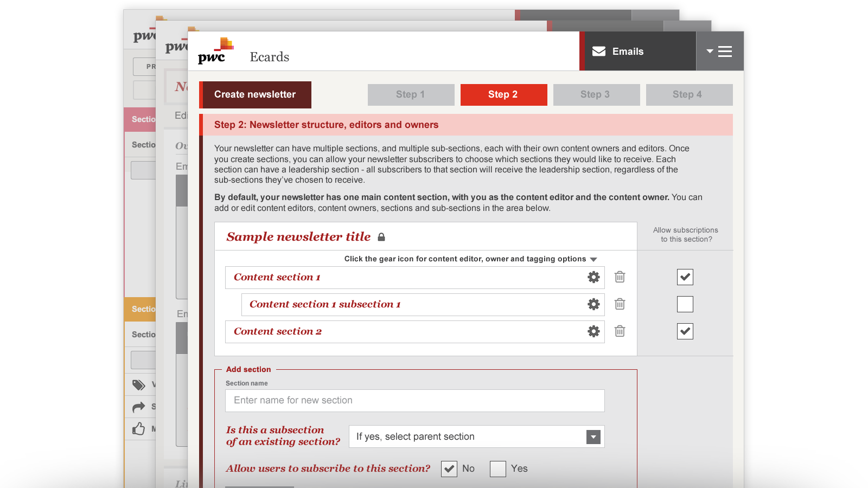Click the envelope icon in Emails header
This screenshot has width=868, height=488.
click(599, 51)
